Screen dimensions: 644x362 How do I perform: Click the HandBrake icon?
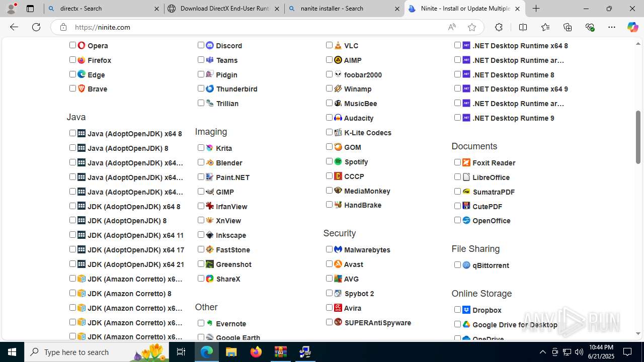tap(338, 205)
